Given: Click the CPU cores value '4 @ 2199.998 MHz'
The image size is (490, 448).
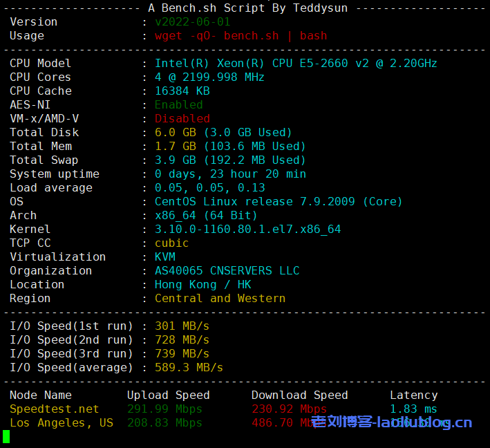Looking at the screenshot, I should point(209,77).
